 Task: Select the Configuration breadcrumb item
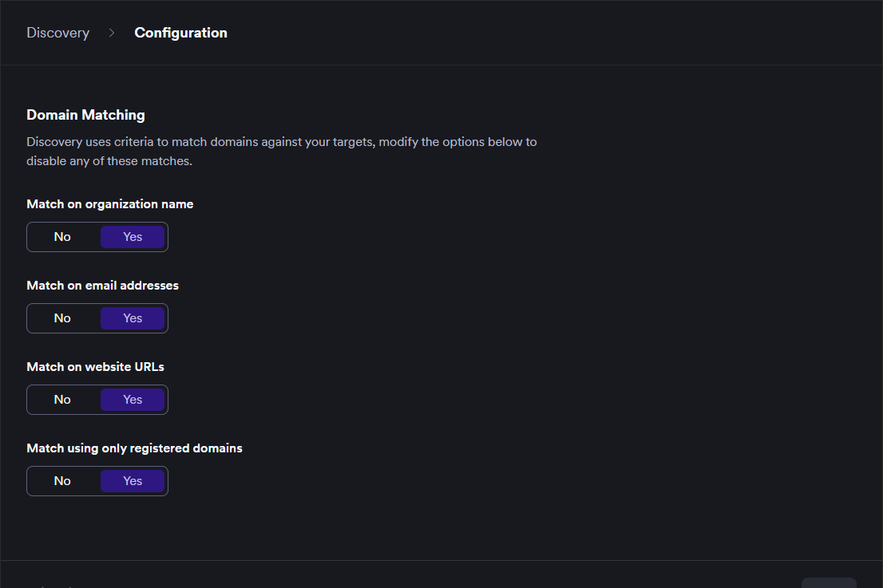pos(180,33)
